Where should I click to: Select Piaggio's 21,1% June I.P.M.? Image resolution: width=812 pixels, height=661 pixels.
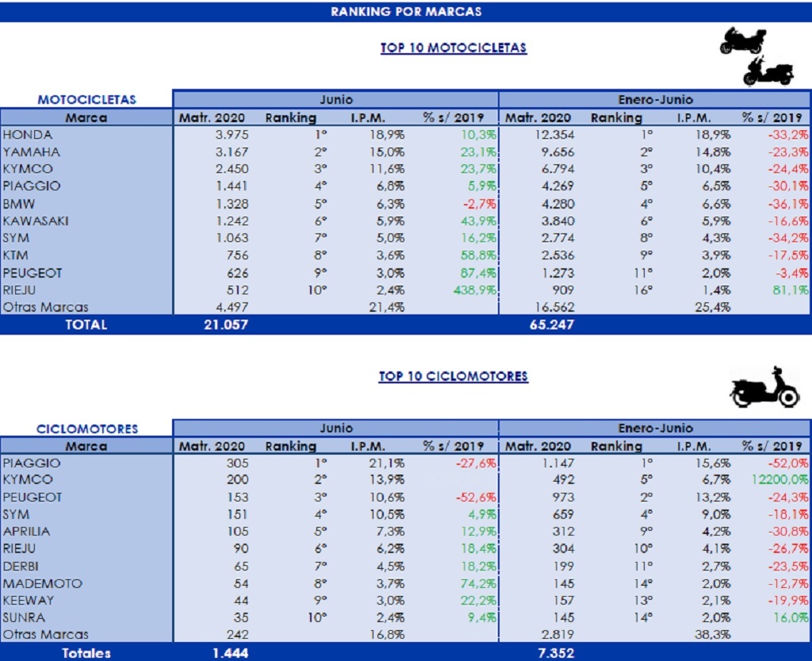[387, 463]
